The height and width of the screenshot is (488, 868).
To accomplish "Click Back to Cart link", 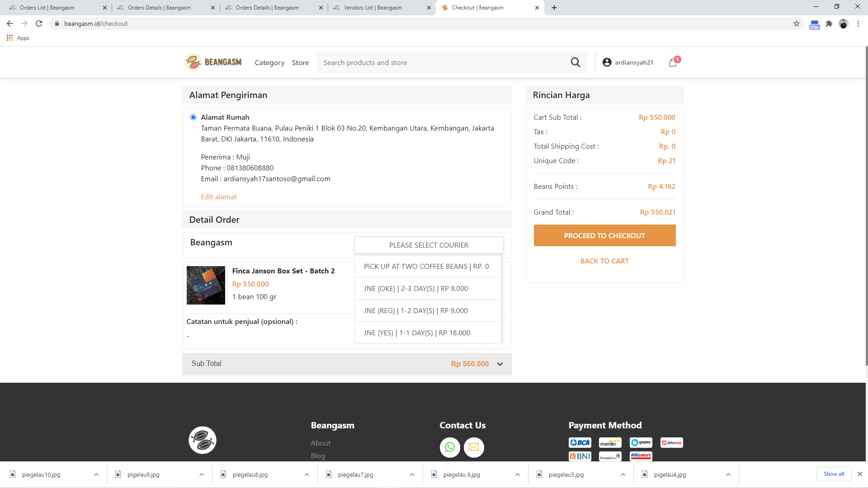I will (x=604, y=261).
